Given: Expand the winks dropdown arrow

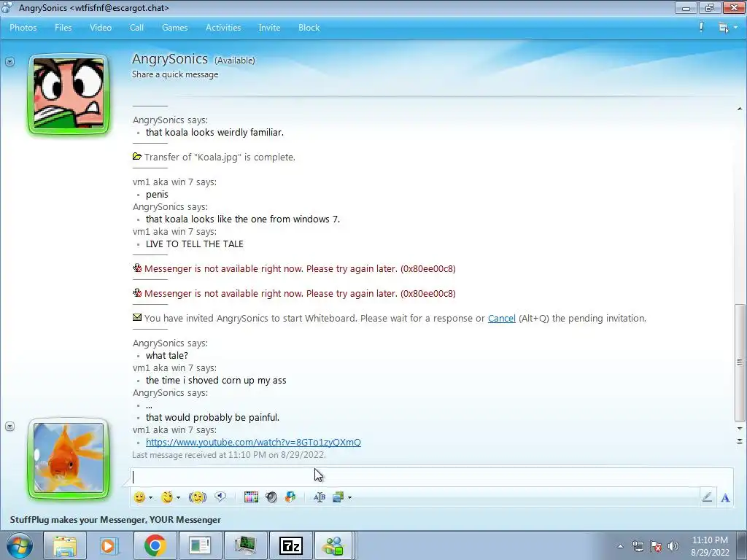Looking at the screenshot, I should [x=178, y=497].
